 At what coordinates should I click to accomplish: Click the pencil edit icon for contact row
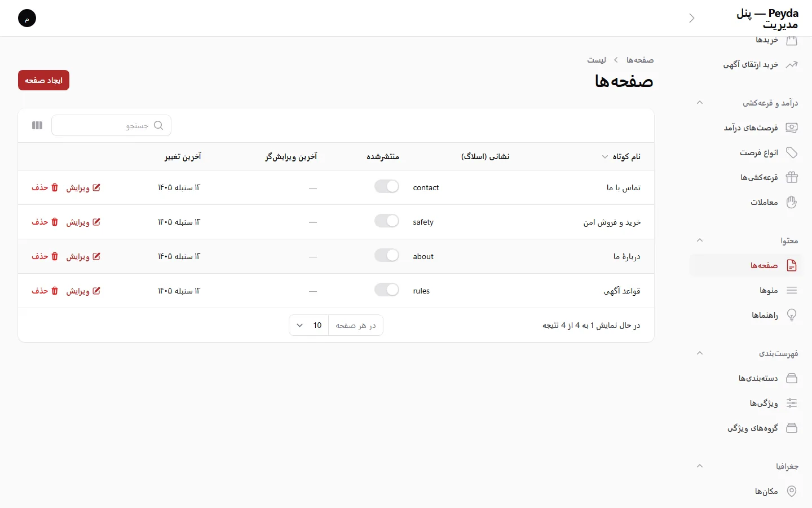coord(96,187)
